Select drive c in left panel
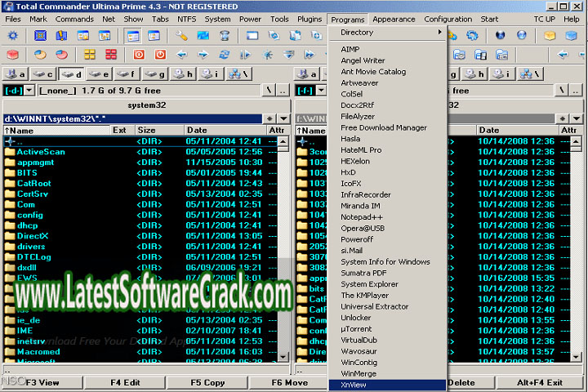 tap(43, 74)
